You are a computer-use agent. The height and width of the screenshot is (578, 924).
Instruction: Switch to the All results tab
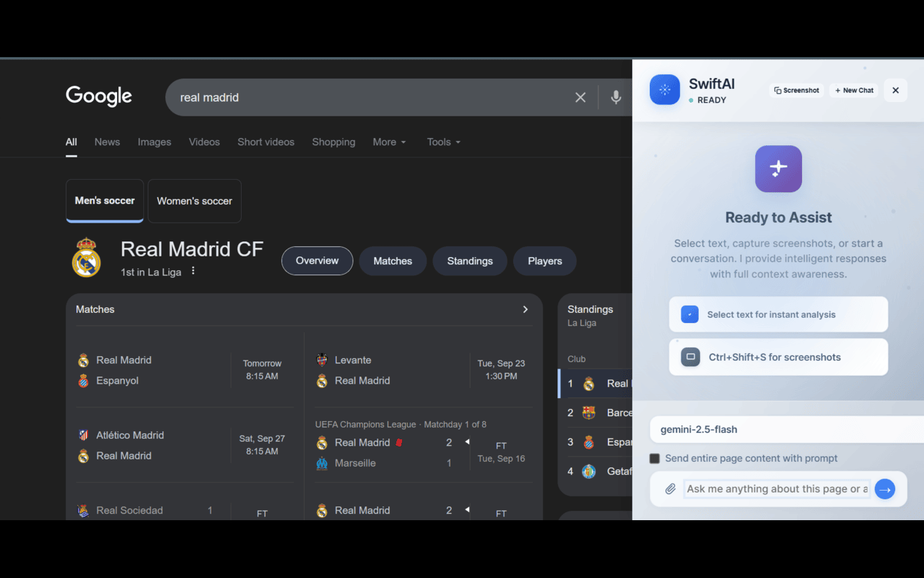click(71, 142)
